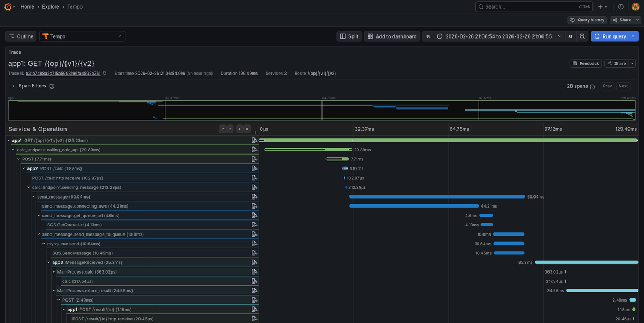Click the info icon beside 28 spans

592,86
